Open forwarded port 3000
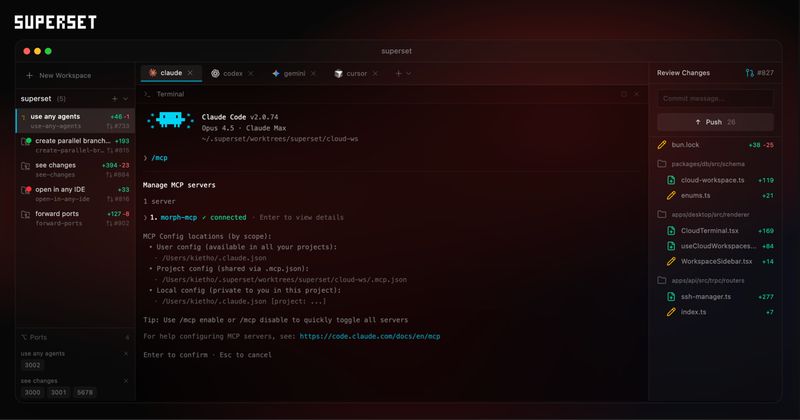Image resolution: width=800 pixels, height=420 pixels. pos(32,392)
